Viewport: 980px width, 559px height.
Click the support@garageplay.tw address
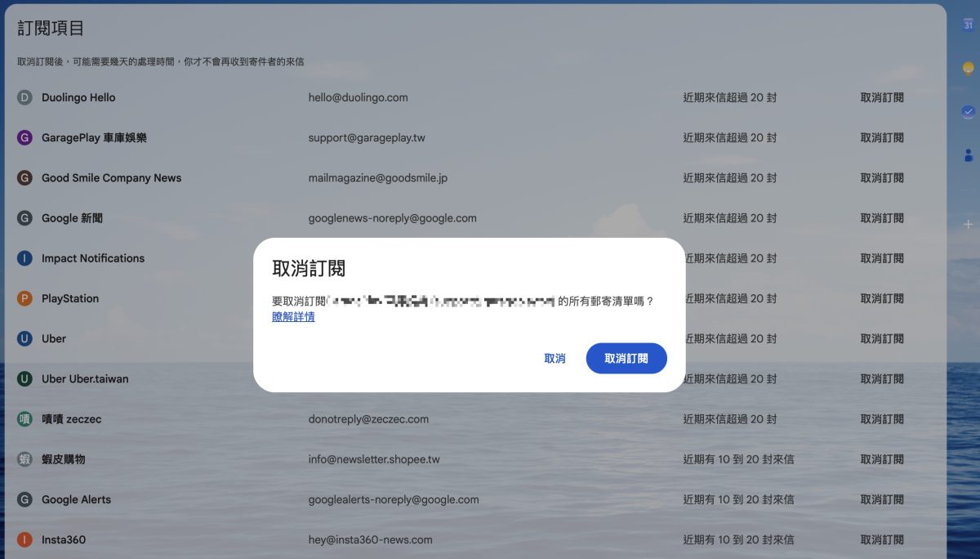pyautogui.click(x=367, y=137)
